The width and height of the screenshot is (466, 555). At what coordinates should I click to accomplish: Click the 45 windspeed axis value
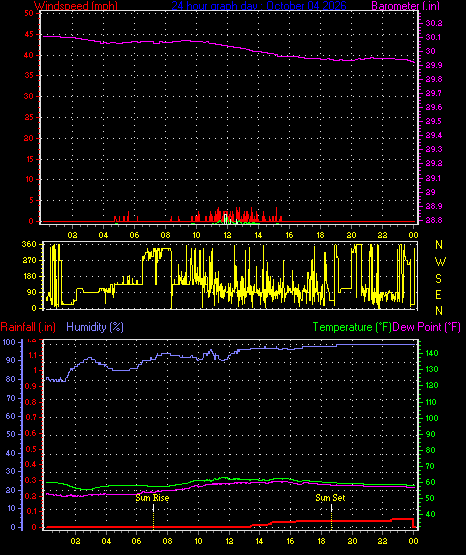click(29, 34)
